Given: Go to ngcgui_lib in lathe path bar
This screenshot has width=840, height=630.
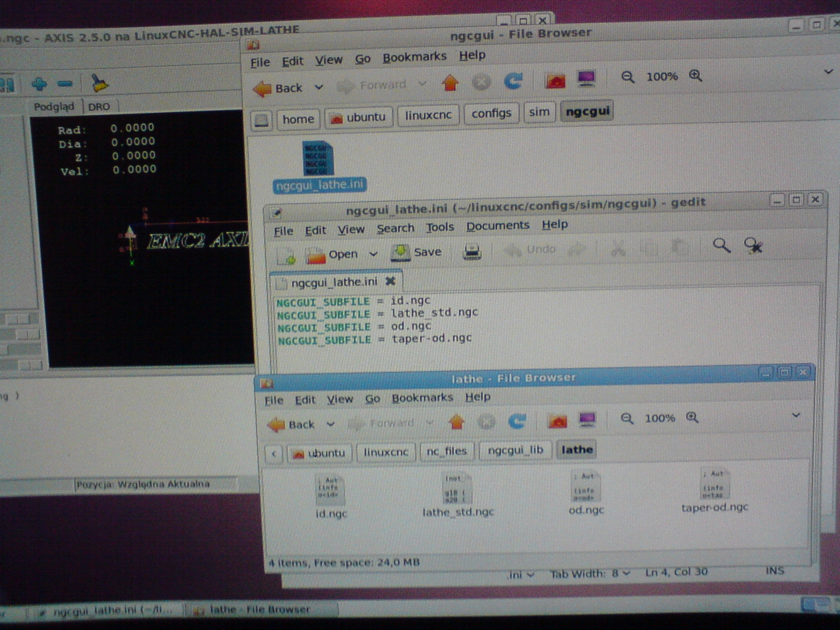Looking at the screenshot, I should 515,450.
